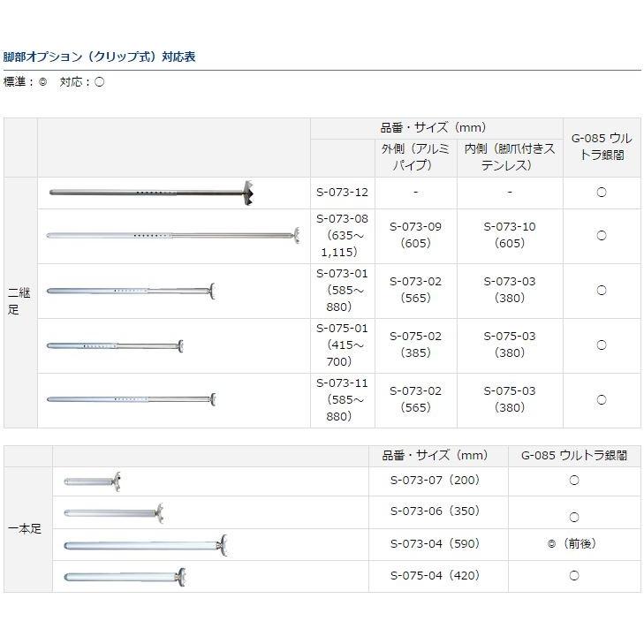Click the circle mark for S-073-08 row
This screenshot has width=644, height=644.
(x=602, y=236)
